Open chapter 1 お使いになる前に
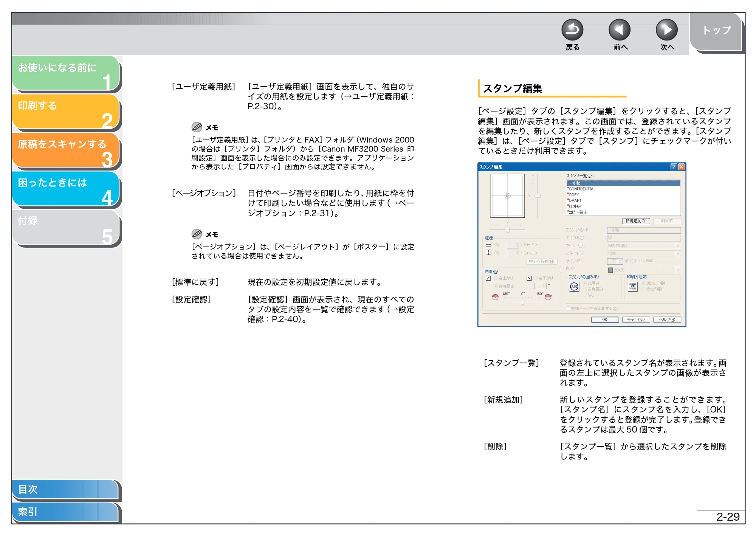This screenshot has width=756, height=535. [66, 73]
